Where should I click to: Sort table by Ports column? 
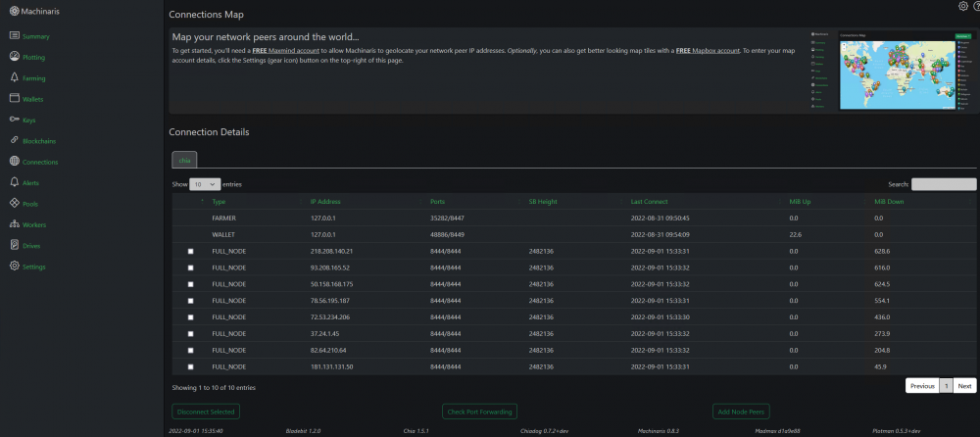click(437, 201)
